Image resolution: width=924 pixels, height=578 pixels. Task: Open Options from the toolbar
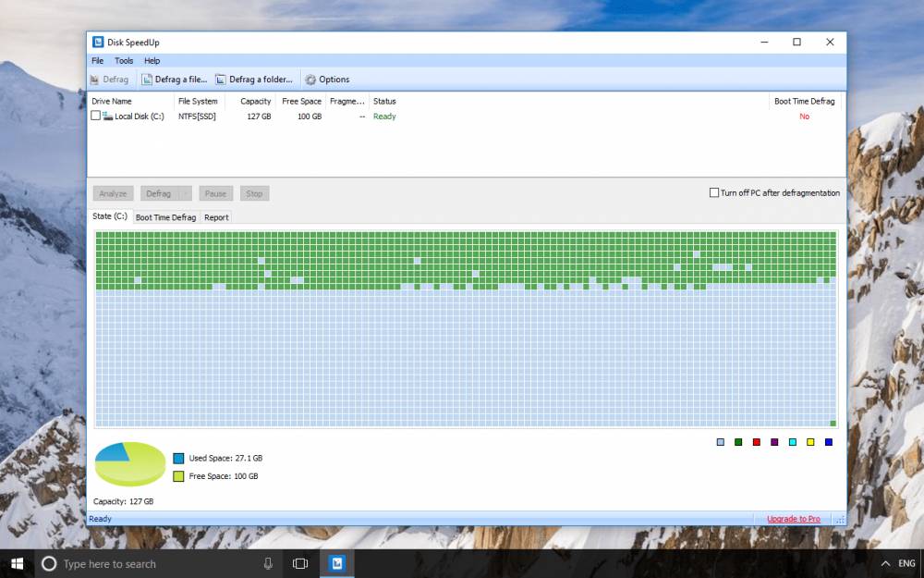click(x=327, y=79)
